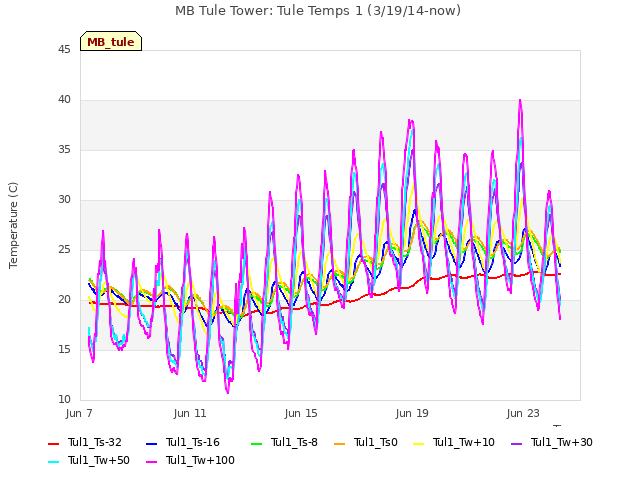Click the red Tul1_Ts-32 color swatch
640x480 pixels.
coord(53,443)
